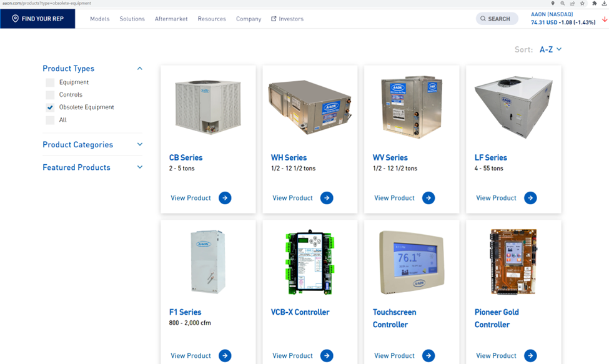The width and height of the screenshot is (609, 364).
Task: Click the arrow icon beside CB Series View Product
Action: click(224, 198)
